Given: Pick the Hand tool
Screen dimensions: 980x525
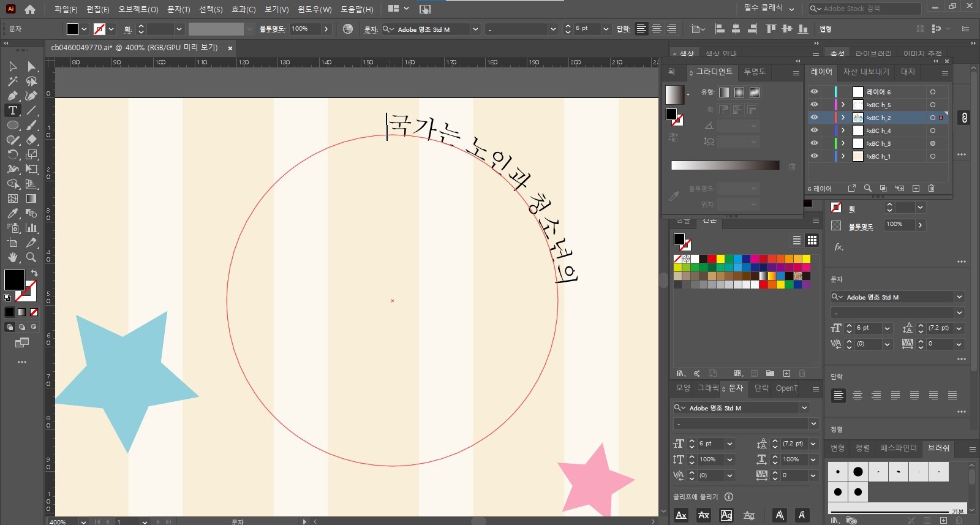Looking at the screenshot, I should tap(12, 257).
